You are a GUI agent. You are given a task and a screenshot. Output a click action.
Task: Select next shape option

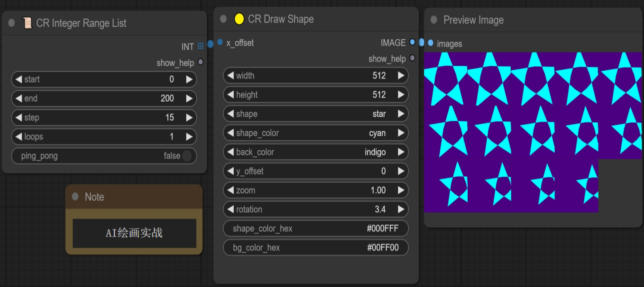401,114
